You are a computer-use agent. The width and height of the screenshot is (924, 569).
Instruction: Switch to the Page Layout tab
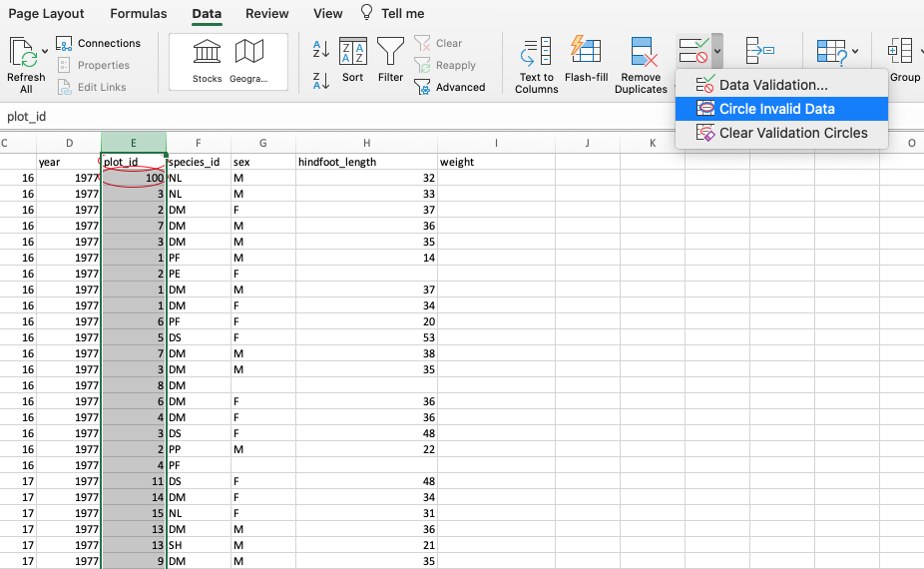click(x=46, y=14)
